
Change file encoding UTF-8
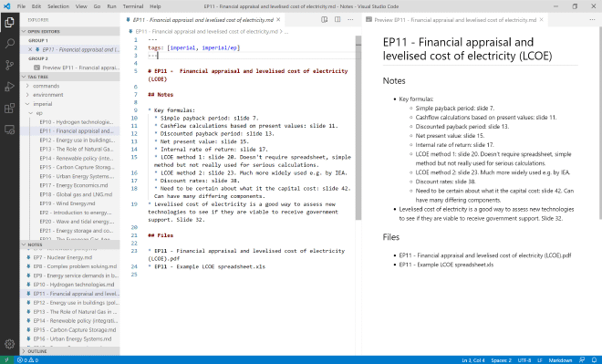coord(524,360)
